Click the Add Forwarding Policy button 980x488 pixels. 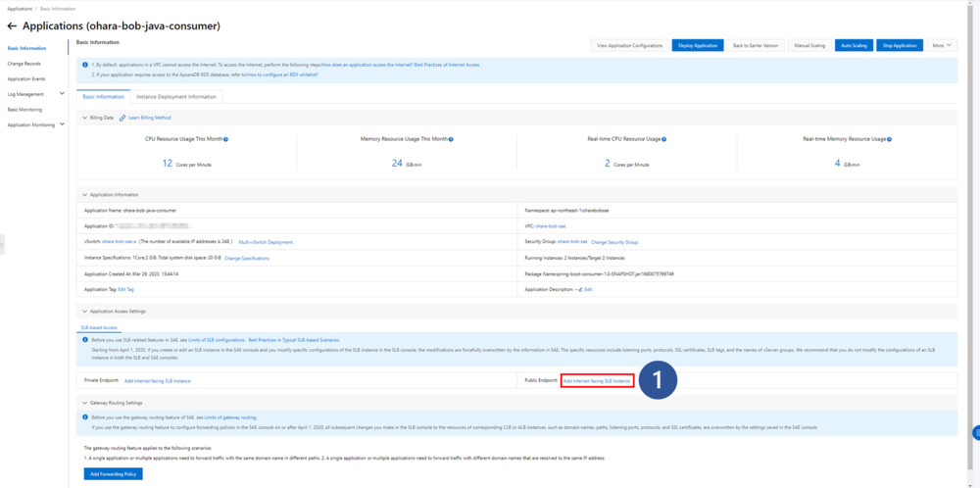tap(113, 473)
